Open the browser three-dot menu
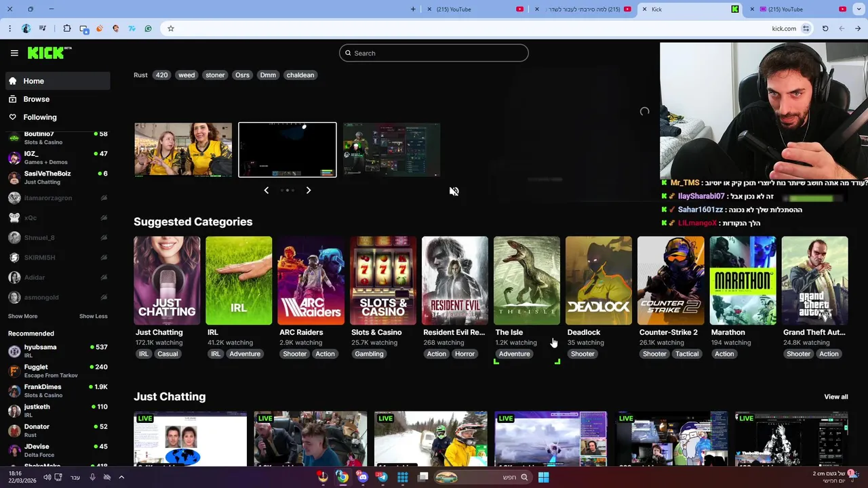 tap(9, 28)
